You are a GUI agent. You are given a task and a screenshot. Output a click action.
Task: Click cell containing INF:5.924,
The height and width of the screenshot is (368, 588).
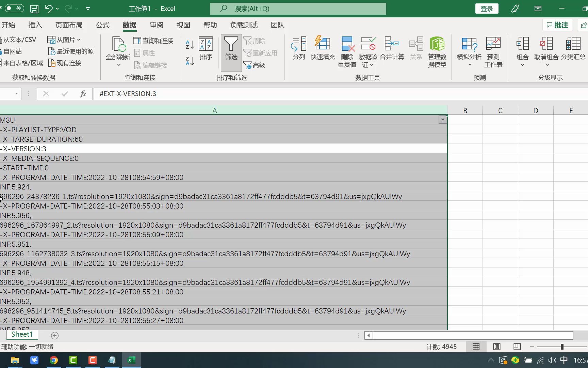pyautogui.click(x=223, y=187)
